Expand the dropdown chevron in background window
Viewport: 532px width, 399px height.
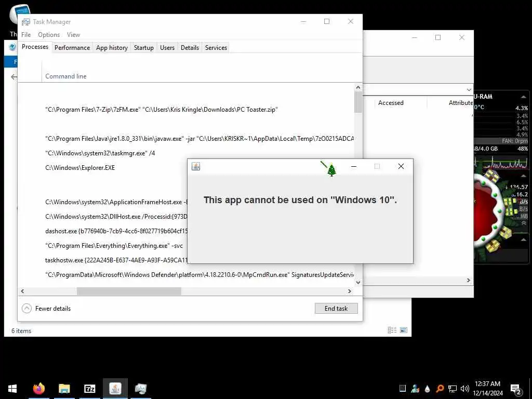point(469,89)
